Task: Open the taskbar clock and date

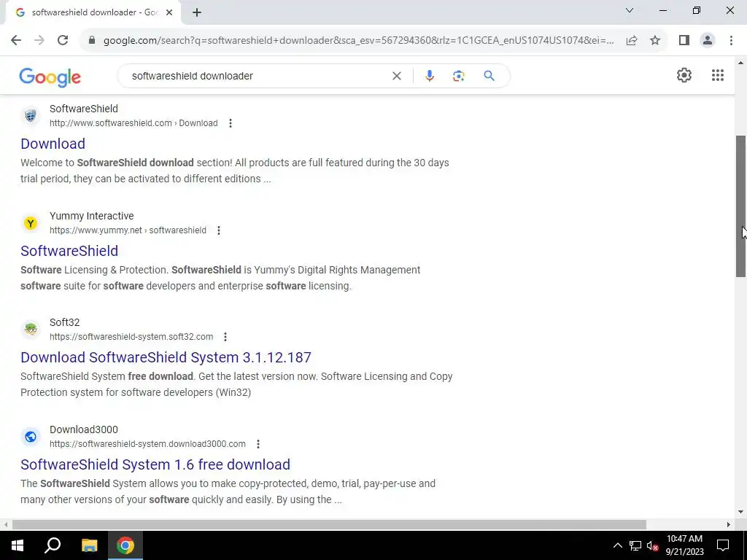Action: 684,545
